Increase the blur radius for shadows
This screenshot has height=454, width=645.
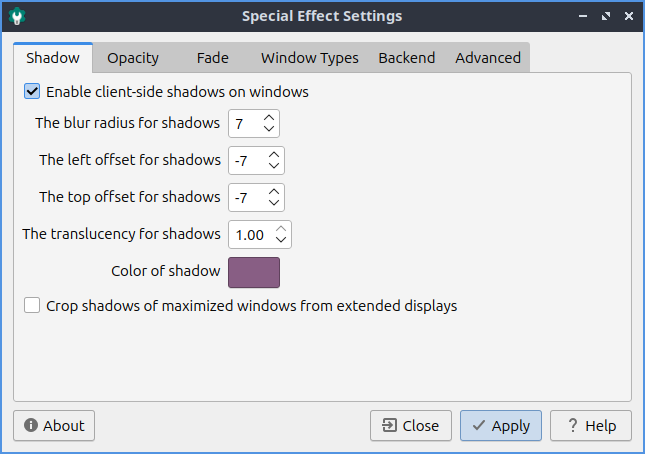269,118
